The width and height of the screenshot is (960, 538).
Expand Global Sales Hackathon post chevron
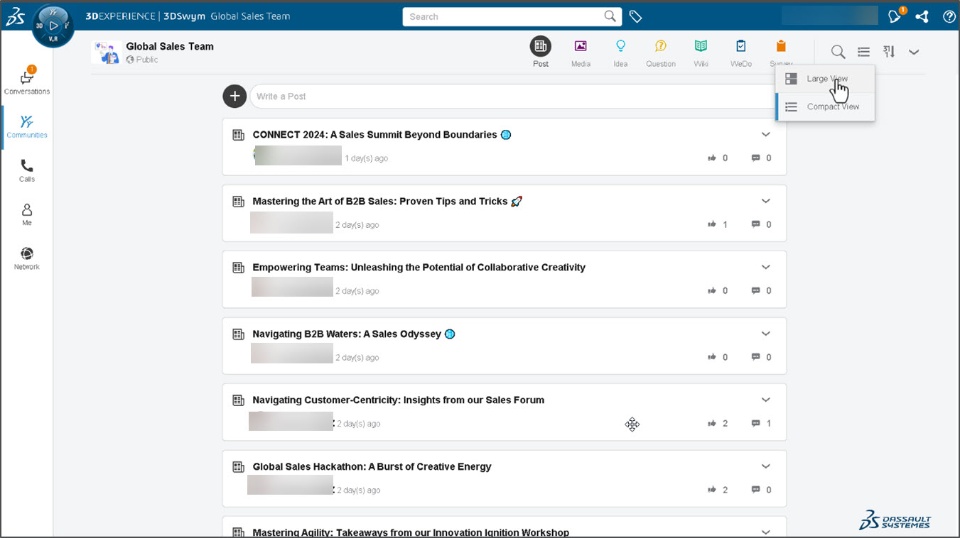766,466
